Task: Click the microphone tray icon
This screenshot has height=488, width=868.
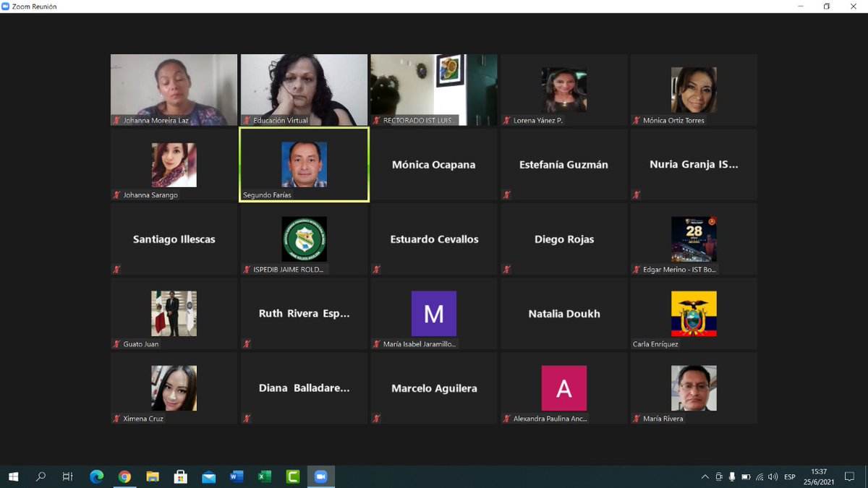Action: click(732, 477)
